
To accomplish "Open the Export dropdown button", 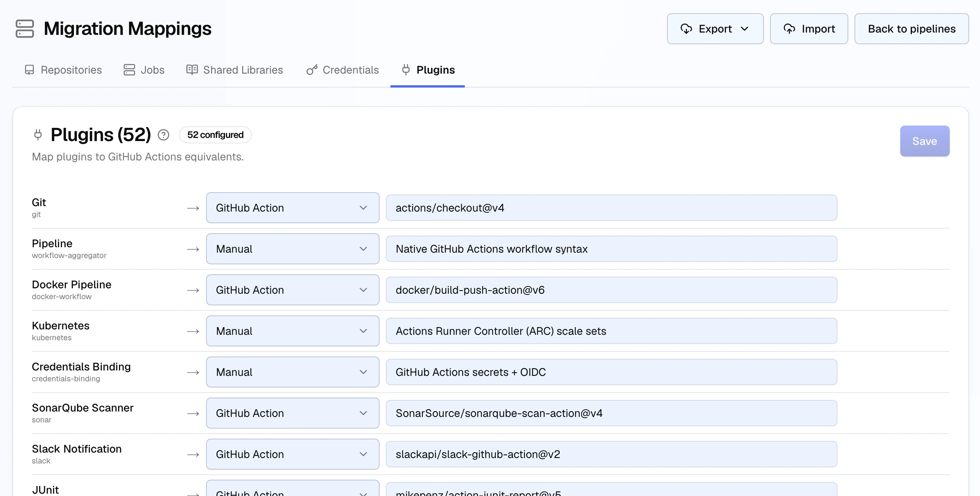I will click(x=715, y=29).
